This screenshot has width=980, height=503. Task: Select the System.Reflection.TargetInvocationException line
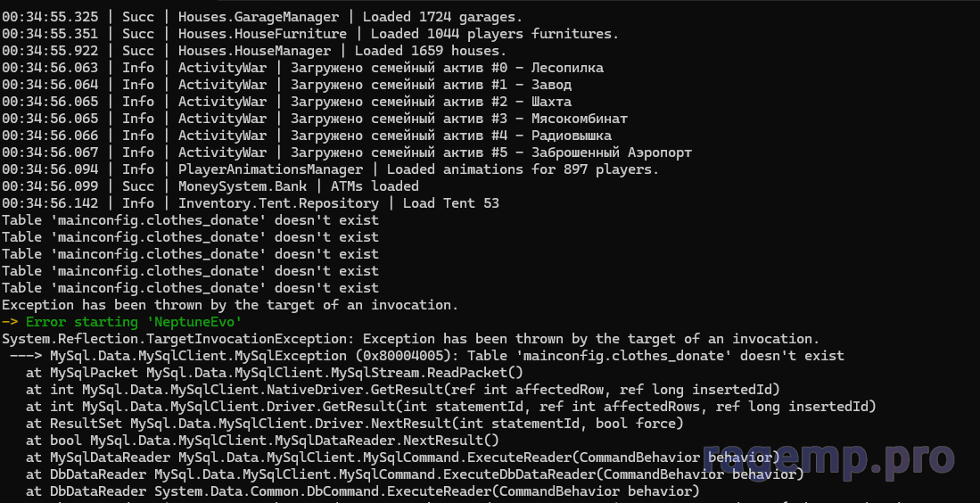[x=410, y=339]
